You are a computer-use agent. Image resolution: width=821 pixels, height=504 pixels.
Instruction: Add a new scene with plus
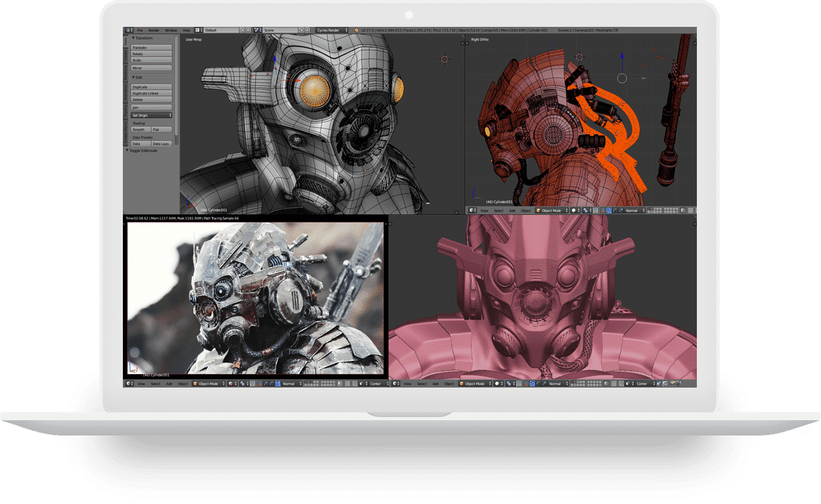point(301,30)
